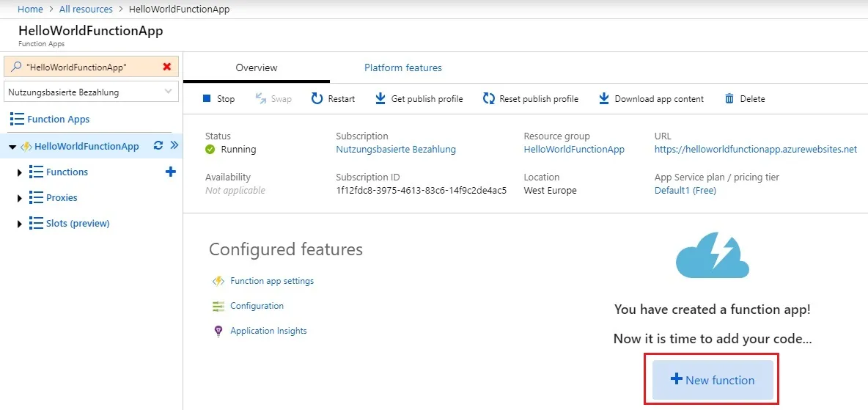
Task: Open the helloworldfunctionapp.azurewebsites.net URL
Action: [x=756, y=149]
